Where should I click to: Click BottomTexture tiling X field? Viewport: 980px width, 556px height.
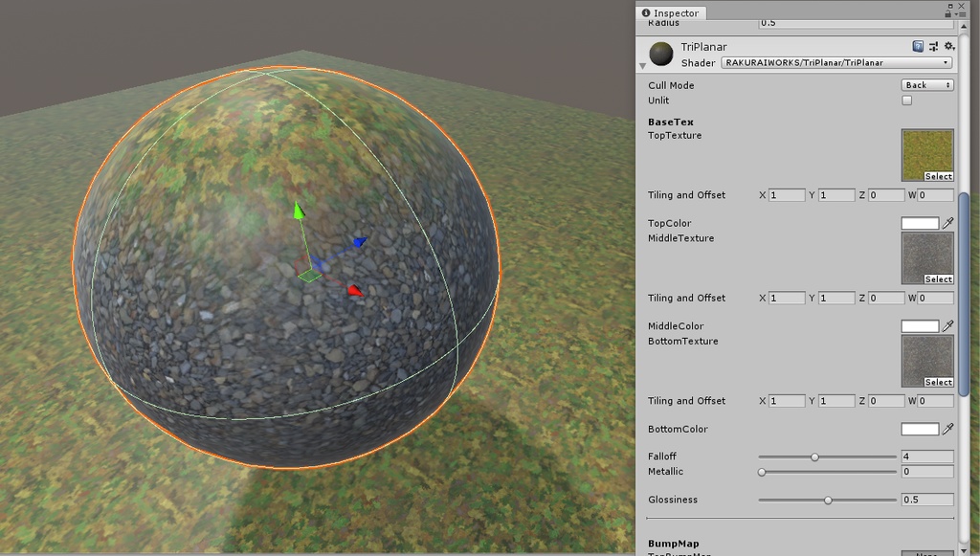787,400
